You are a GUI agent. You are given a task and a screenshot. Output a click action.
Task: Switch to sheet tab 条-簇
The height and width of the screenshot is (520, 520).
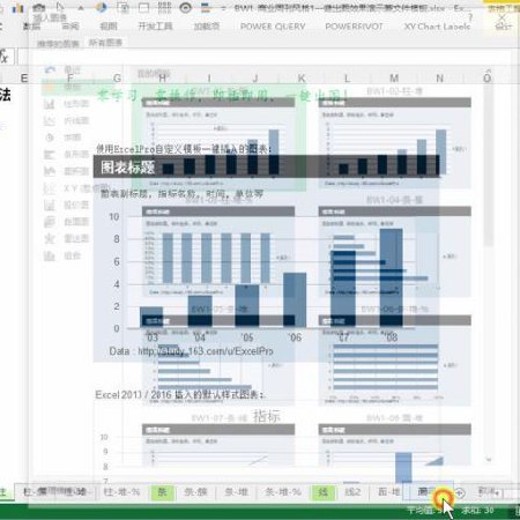[x=196, y=492]
